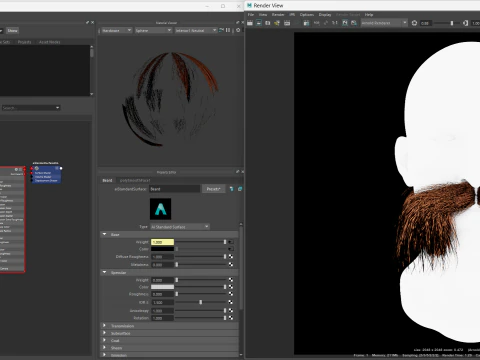Click map button for Specular Color

point(231,287)
